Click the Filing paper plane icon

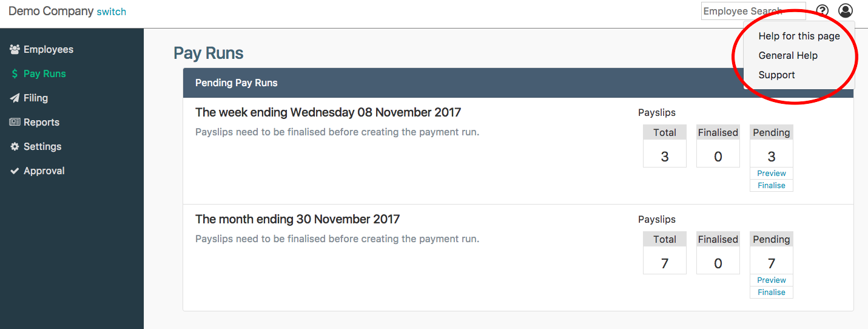(x=15, y=98)
